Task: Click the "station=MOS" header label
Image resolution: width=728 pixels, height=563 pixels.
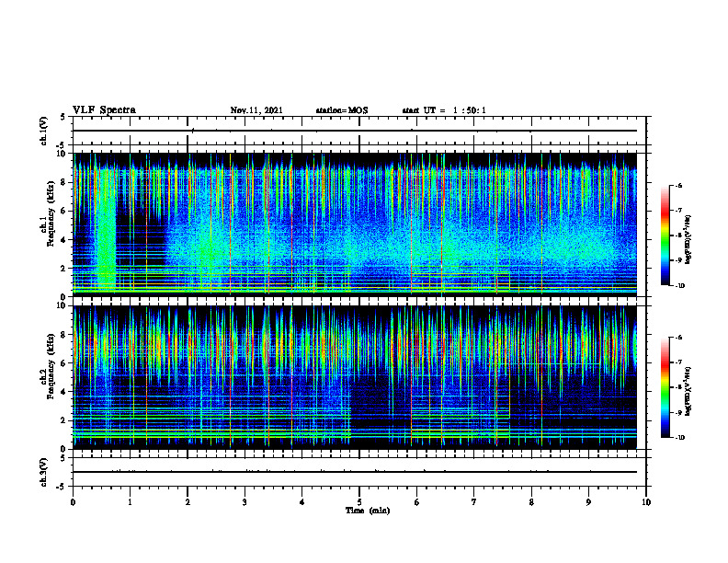Action: tap(342, 110)
